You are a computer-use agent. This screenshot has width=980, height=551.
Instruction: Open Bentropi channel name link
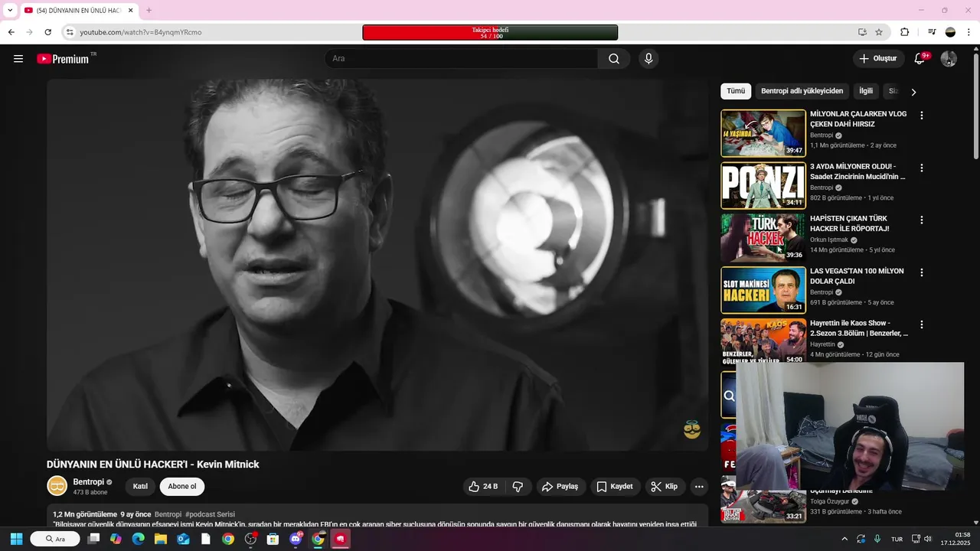(88, 482)
